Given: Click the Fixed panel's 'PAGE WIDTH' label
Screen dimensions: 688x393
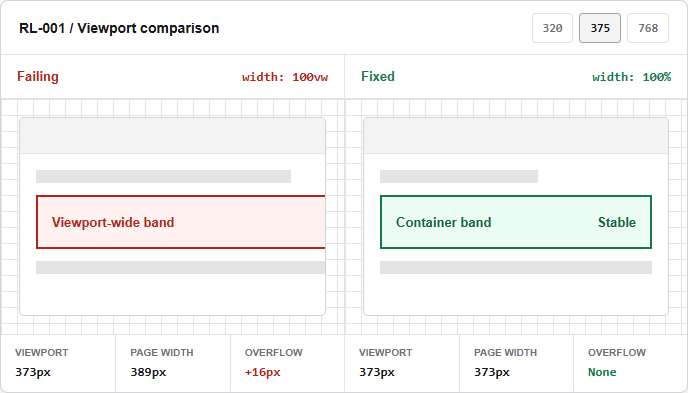Looking at the screenshot, I should (x=505, y=353).
